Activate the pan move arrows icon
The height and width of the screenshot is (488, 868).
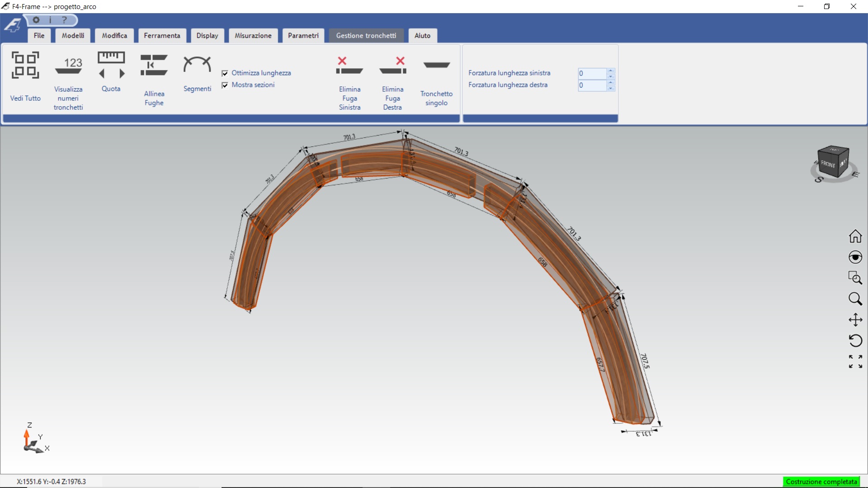pos(855,320)
